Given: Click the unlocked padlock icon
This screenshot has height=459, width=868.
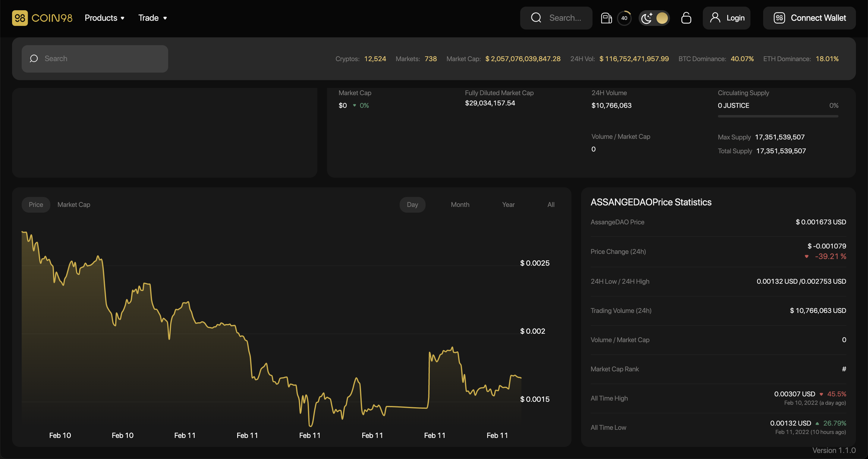Looking at the screenshot, I should coord(686,18).
